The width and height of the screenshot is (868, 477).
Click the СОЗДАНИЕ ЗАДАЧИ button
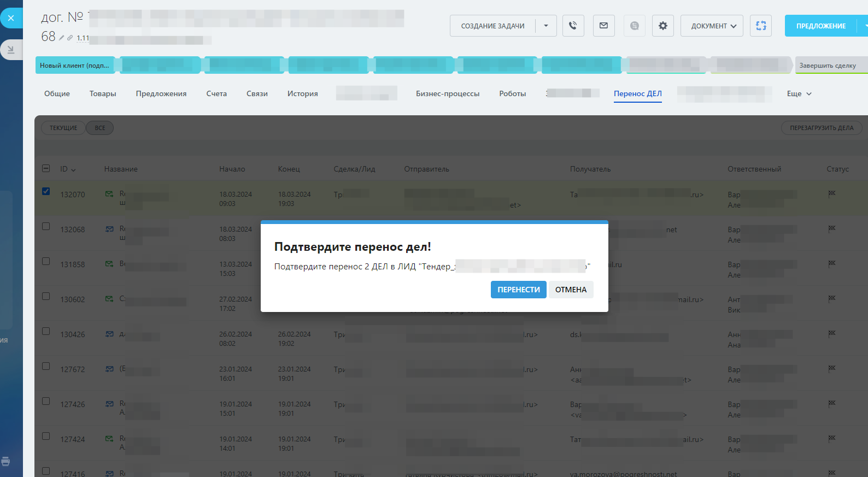click(492, 26)
